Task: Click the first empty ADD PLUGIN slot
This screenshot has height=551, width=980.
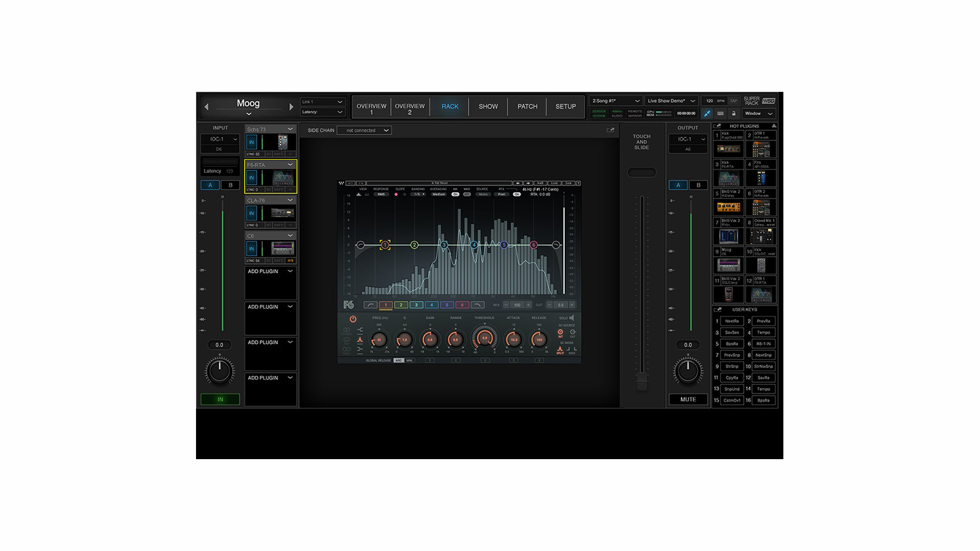Action: [271, 283]
